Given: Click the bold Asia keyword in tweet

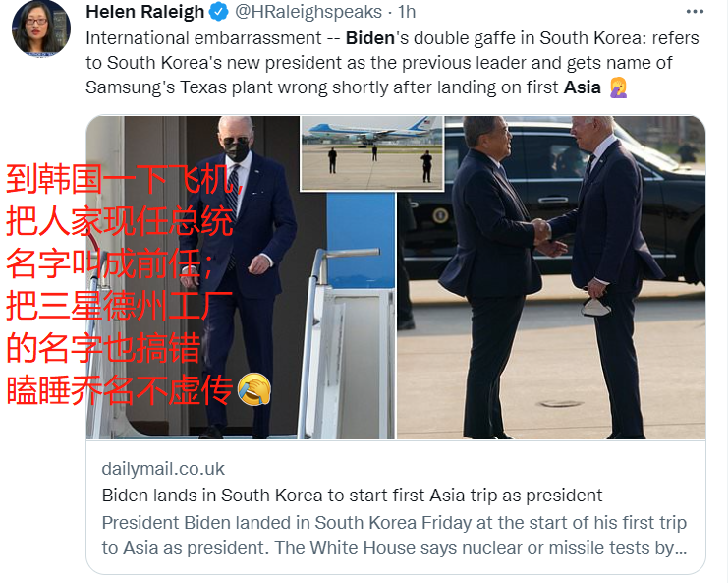Looking at the screenshot, I should coord(583,87).
